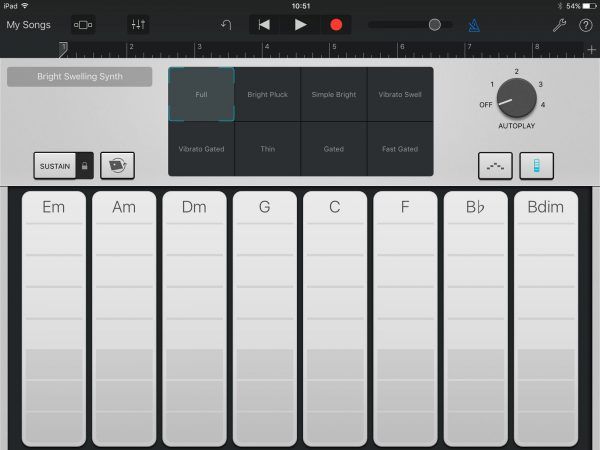
Task: Tap the battery indicator in status bar
Action: 589,6
